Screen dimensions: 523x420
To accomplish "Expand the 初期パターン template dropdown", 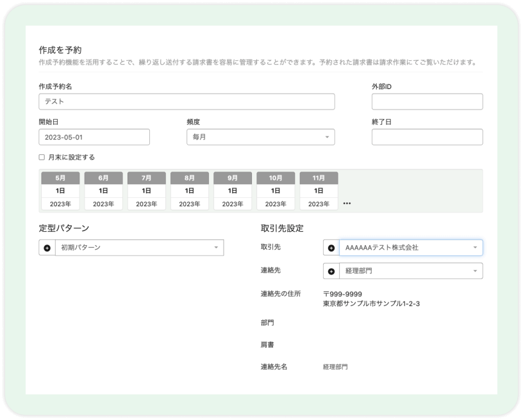I will 139,248.
